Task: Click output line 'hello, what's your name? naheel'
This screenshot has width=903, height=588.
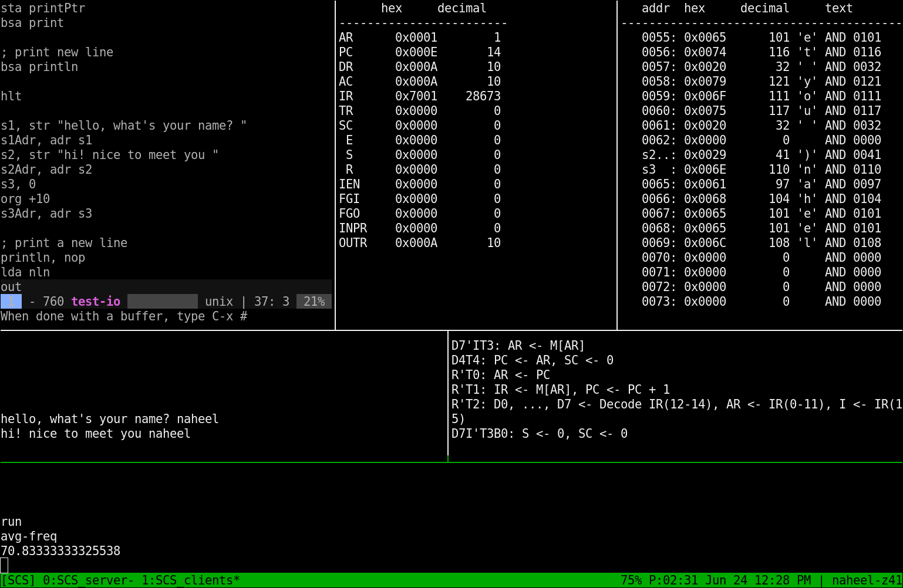Action: click(110, 419)
